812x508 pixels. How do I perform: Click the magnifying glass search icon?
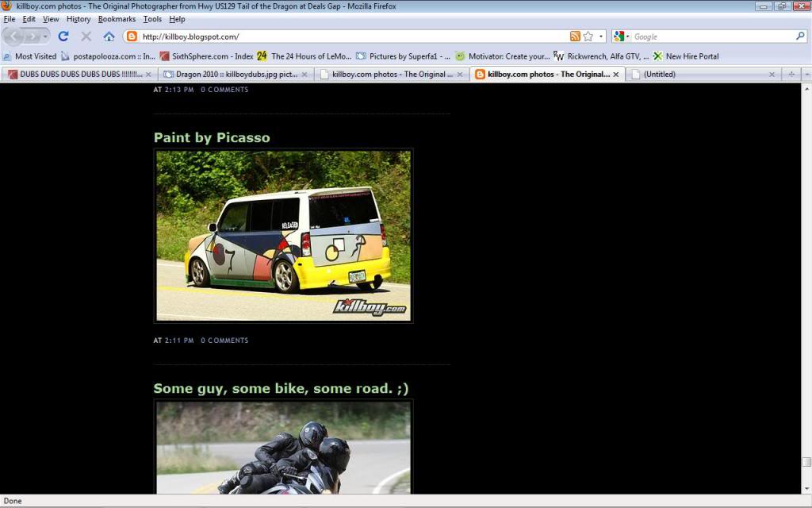pyautogui.click(x=800, y=36)
